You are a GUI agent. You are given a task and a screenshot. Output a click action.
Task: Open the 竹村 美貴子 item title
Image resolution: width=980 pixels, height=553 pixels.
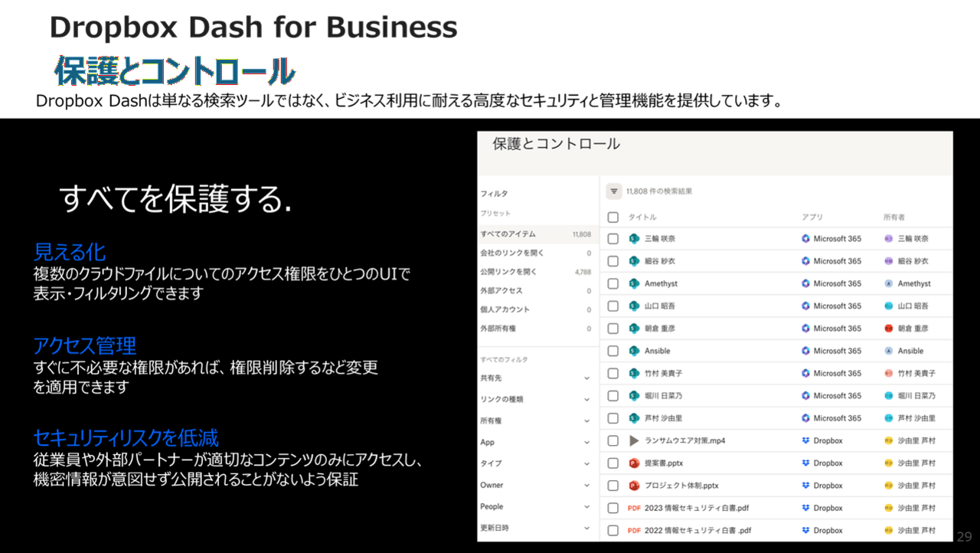pyautogui.click(x=663, y=374)
